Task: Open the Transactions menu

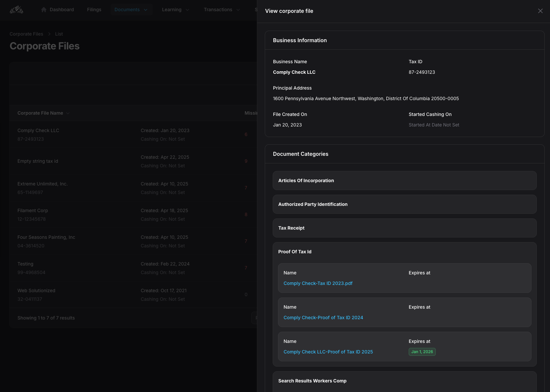Action: pos(222,10)
